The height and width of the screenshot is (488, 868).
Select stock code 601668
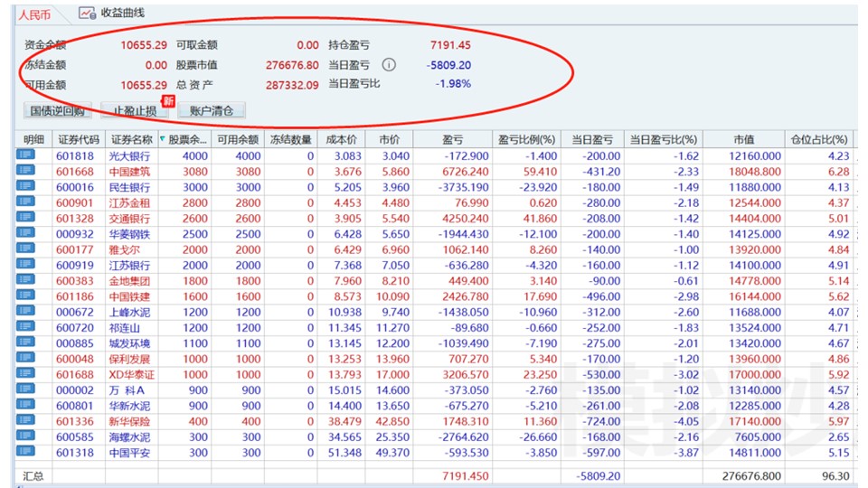tap(75, 172)
